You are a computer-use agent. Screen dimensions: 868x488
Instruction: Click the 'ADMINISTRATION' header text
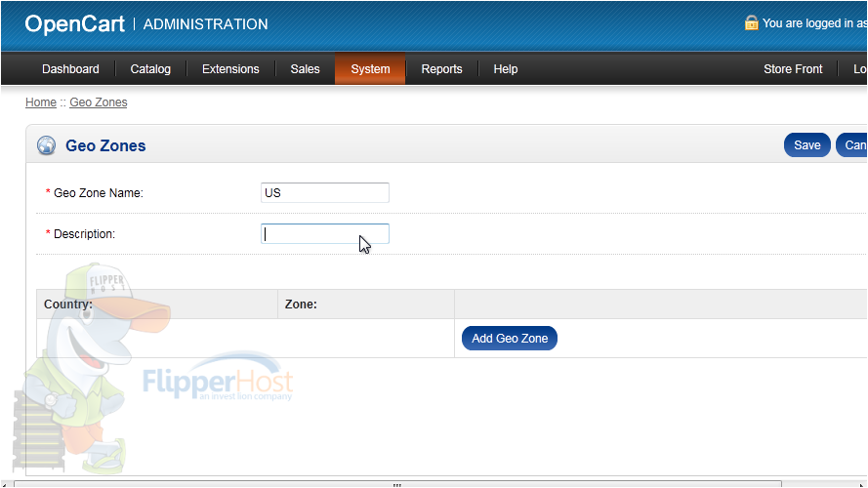tap(205, 24)
